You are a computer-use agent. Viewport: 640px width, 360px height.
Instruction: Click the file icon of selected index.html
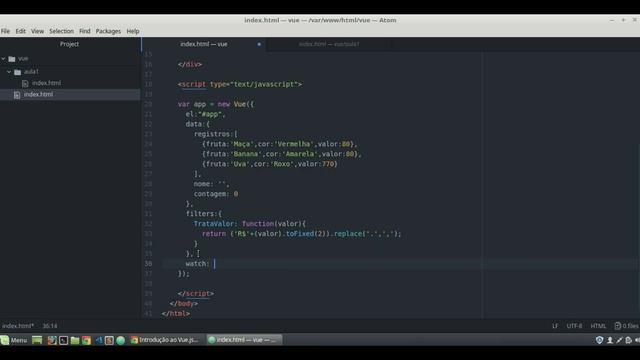click(x=17, y=95)
